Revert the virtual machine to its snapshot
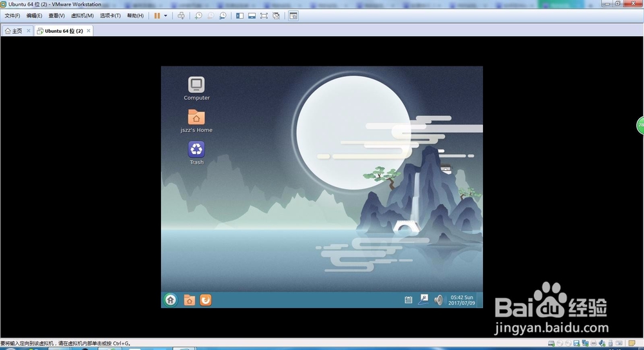The width and height of the screenshot is (644, 350). [211, 15]
